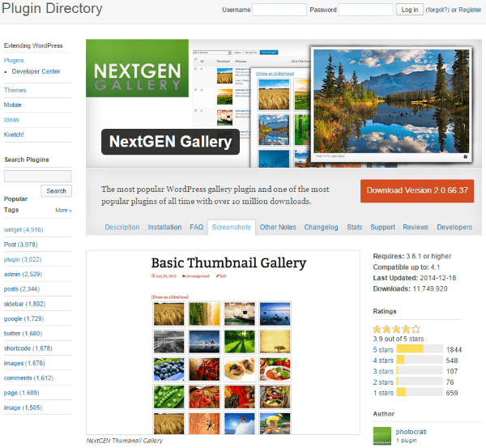
Task: Expand popular tags via More » link
Action: [63, 210]
